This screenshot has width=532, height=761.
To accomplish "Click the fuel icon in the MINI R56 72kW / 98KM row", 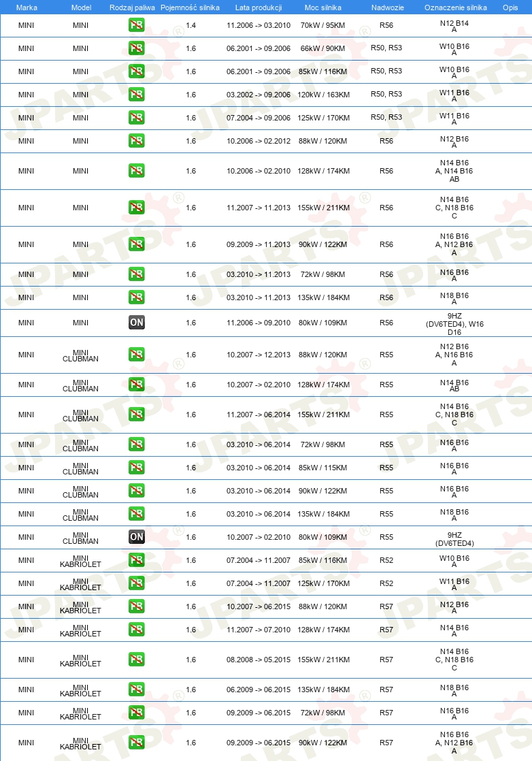I will [x=136, y=274].
